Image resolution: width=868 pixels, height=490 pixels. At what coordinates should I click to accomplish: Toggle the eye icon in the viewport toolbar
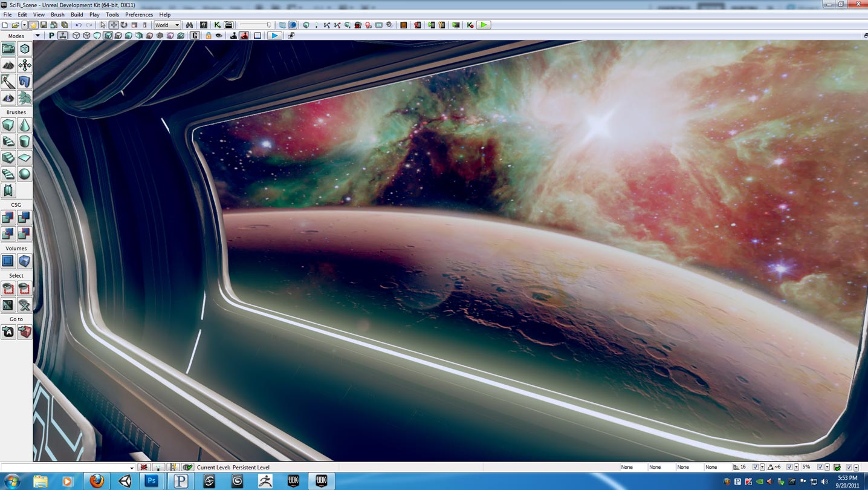[x=219, y=36]
